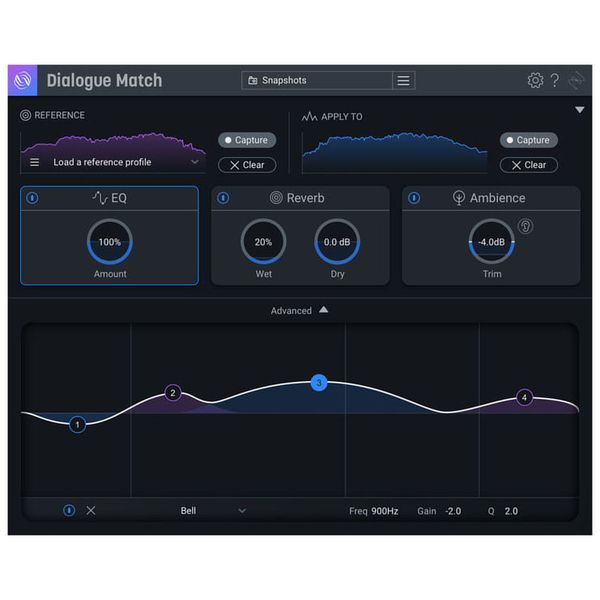This screenshot has width=600, height=600.
Task: Select the active EQ node 3
Action: point(319,383)
